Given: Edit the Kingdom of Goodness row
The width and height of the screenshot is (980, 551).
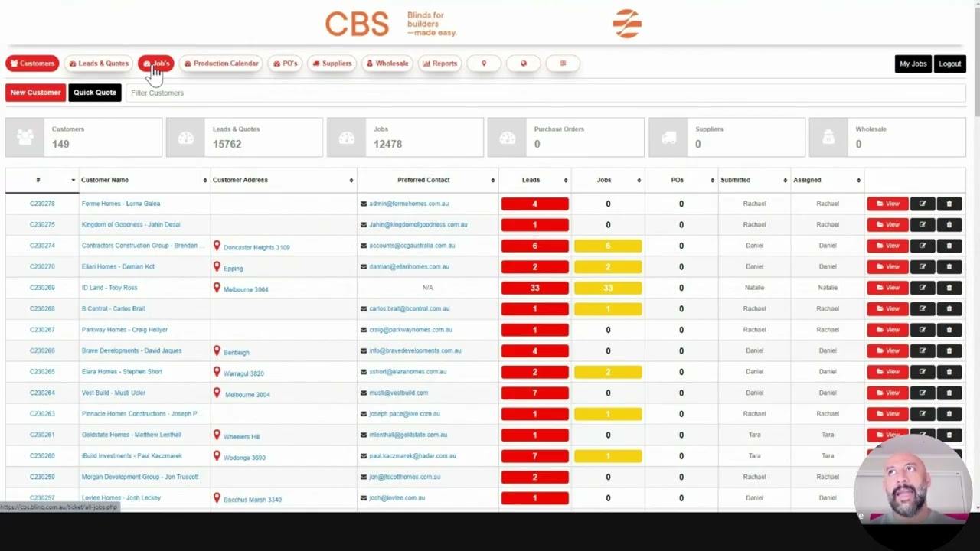Looking at the screenshot, I should 923,224.
